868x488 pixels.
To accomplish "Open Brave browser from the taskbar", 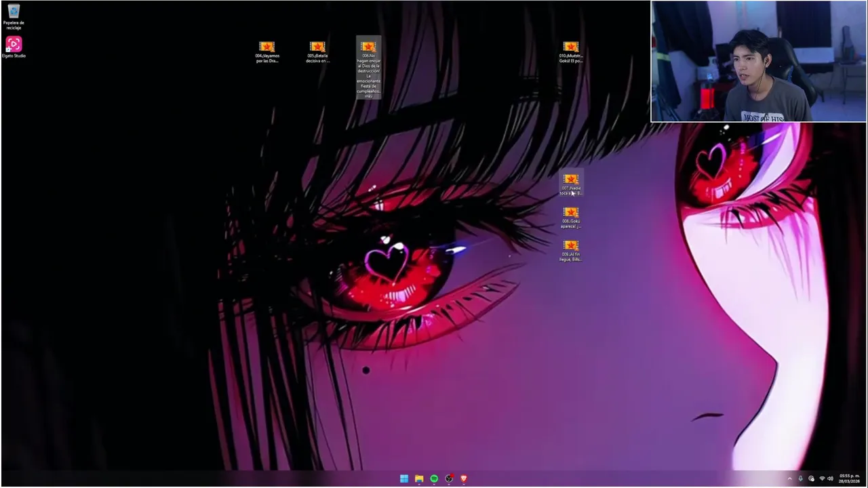I will click(464, 479).
